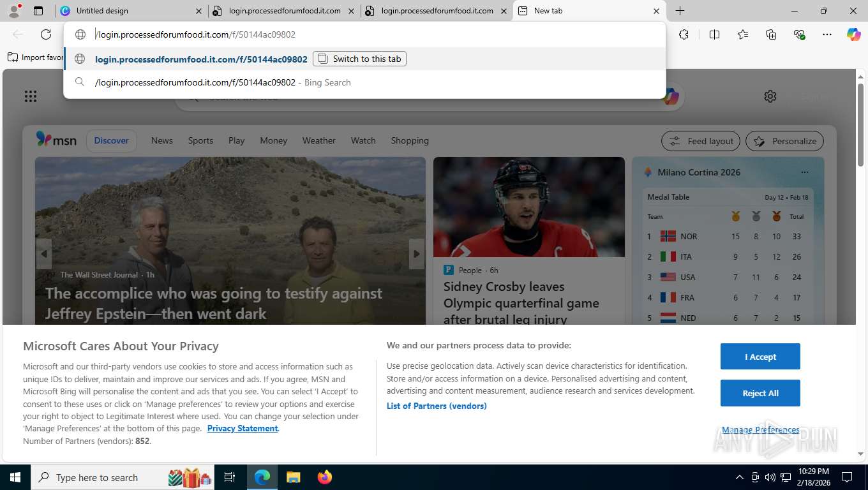Open Sidney Crosby leaves Olympic quarterfinal headline
This screenshot has height=490, width=868.
tap(521, 303)
